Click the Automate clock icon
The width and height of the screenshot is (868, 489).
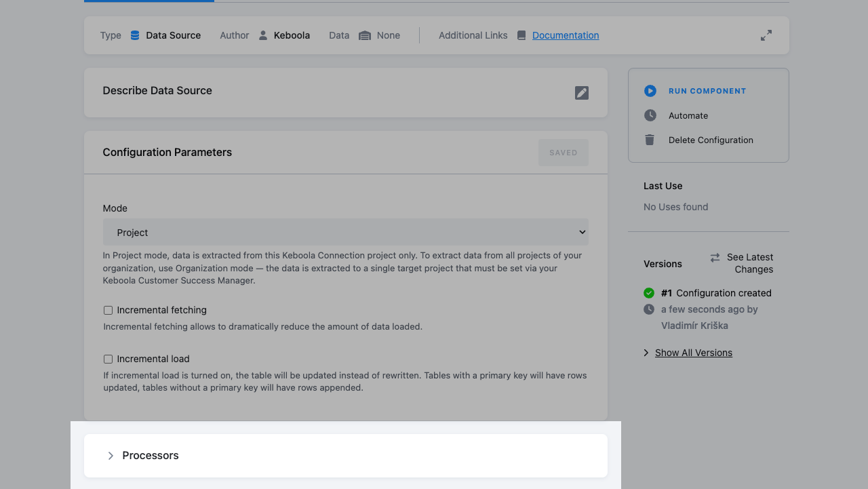click(x=649, y=115)
